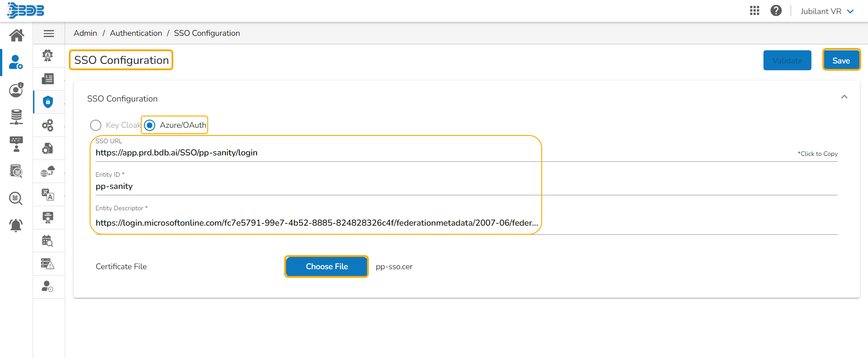Screen dimensions: 868x358
Task: Click the multi-gear configuration icon
Action: click(48, 125)
